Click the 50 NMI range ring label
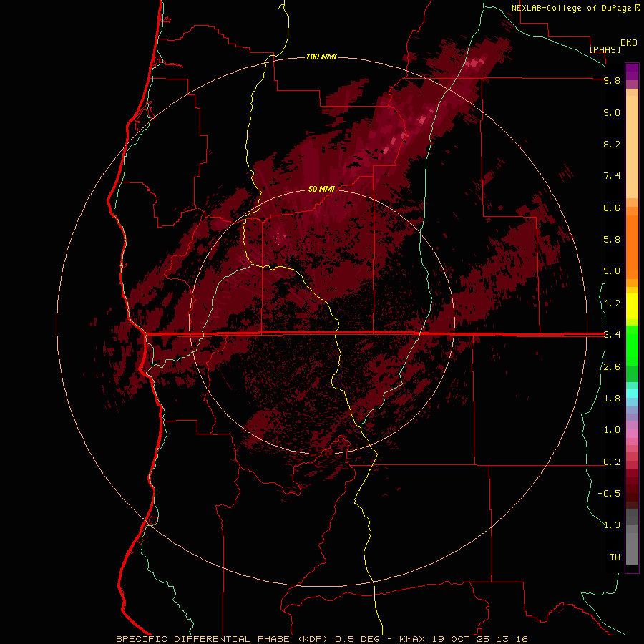The image size is (644, 644). 321,189
